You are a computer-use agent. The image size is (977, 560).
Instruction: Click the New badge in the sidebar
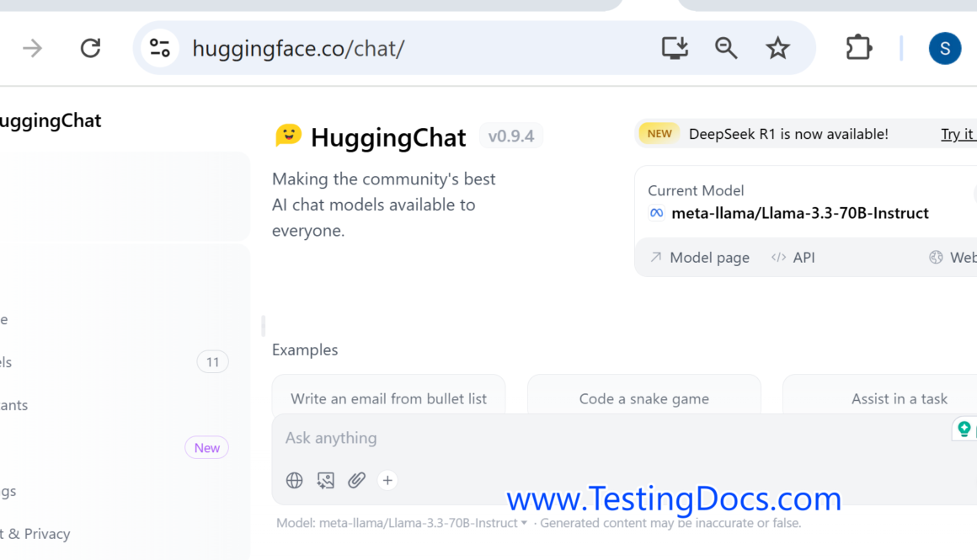click(x=206, y=447)
